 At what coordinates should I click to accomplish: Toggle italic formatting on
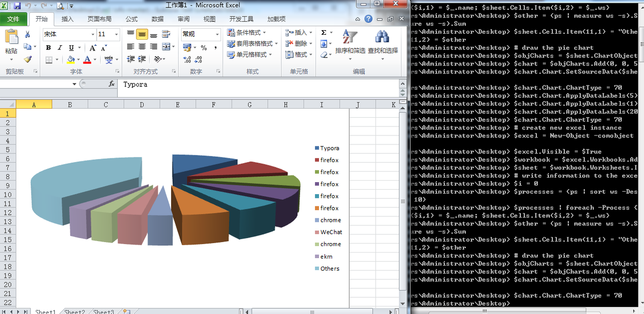pos(59,47)
